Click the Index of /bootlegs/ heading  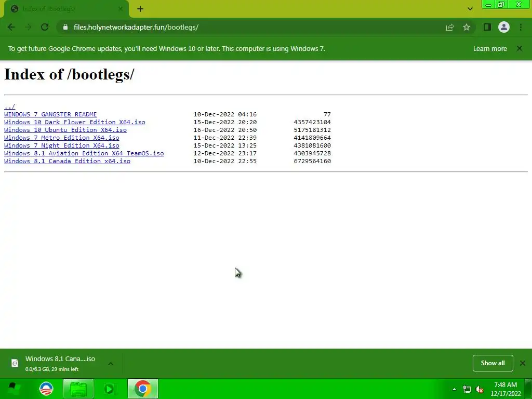69,74
